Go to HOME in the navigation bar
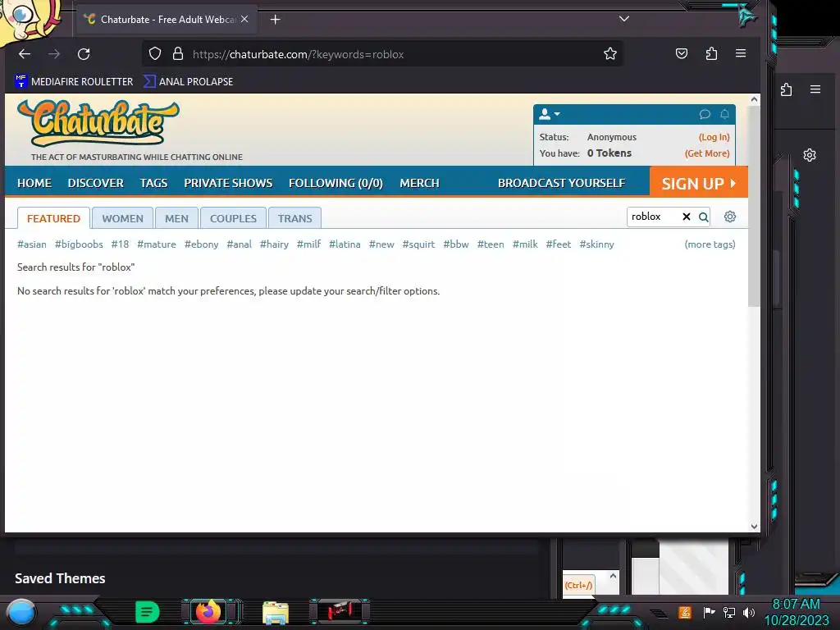 pos(34,183)
